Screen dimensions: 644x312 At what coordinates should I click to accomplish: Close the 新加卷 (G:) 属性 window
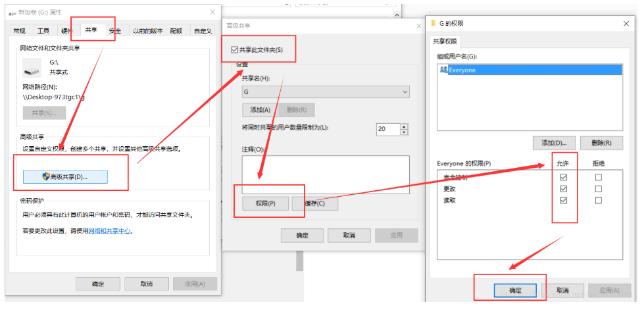pyautogui.click(x=212, y=13)
